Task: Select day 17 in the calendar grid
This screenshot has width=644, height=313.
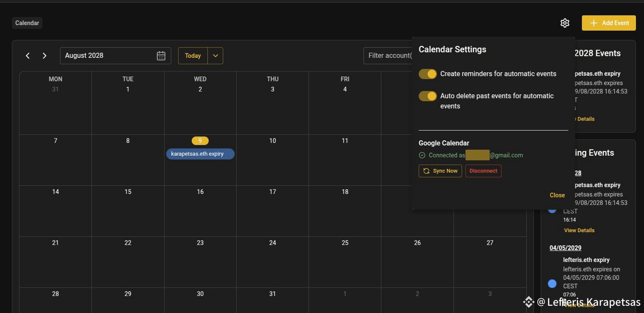Action: [x=272, y=192]
